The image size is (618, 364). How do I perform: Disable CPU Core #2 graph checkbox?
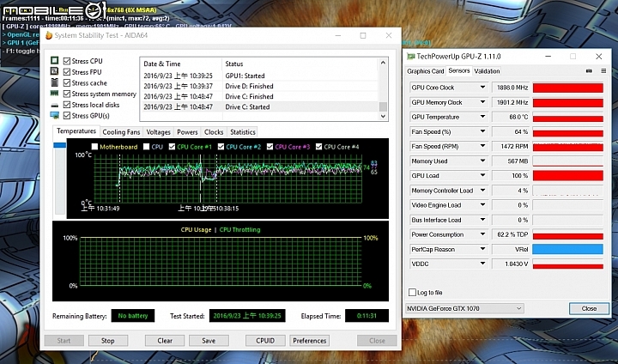[x=221, y=147]
